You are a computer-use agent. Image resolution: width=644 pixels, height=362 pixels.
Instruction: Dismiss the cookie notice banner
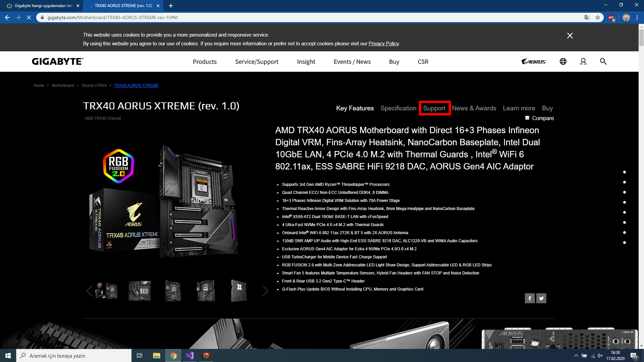click(570, 36)
